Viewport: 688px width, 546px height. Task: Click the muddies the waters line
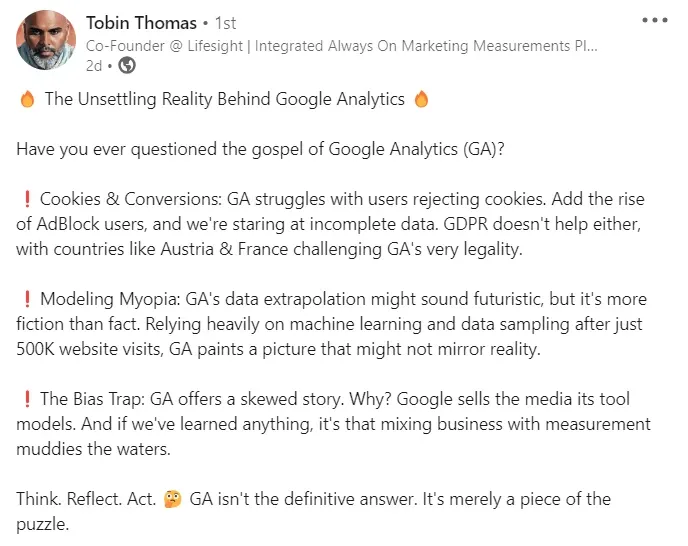93,449
